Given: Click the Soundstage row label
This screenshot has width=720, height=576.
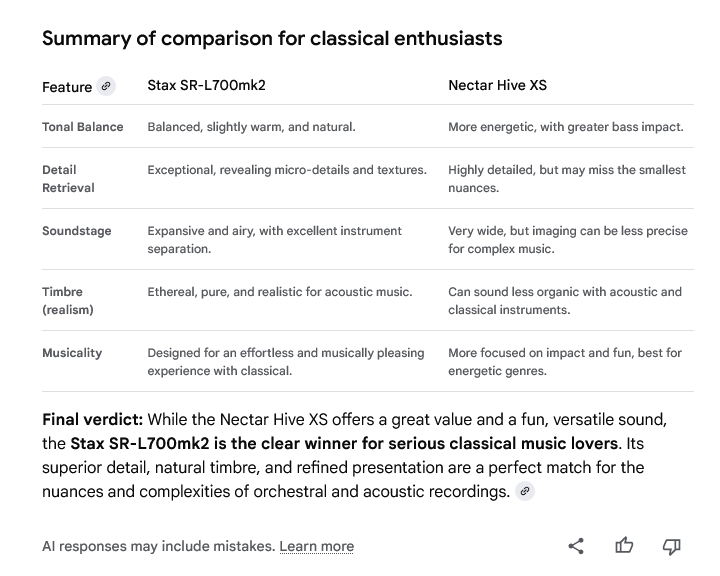Looking at the screenshot, I should (77, 231).
